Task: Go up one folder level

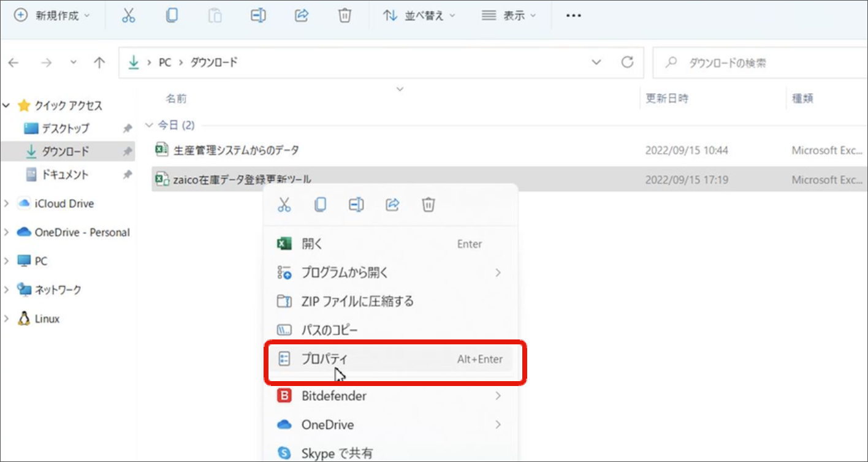Action: (99, 62)
